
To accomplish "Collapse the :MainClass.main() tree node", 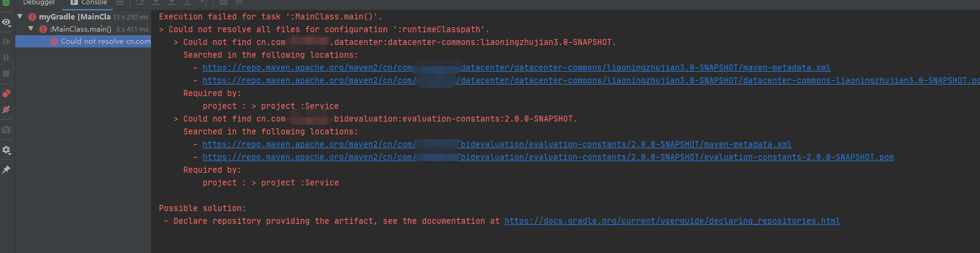I will tap(31, 29).
